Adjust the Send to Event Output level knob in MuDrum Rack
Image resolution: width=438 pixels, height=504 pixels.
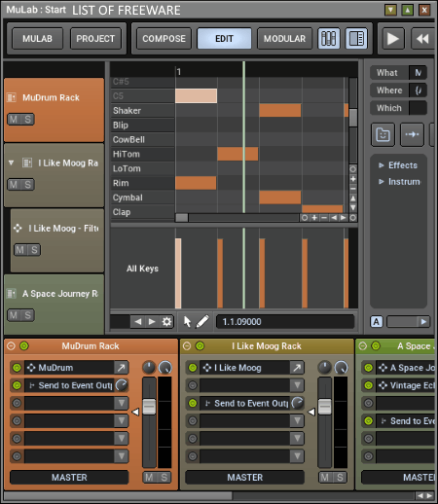click(122, 385)
